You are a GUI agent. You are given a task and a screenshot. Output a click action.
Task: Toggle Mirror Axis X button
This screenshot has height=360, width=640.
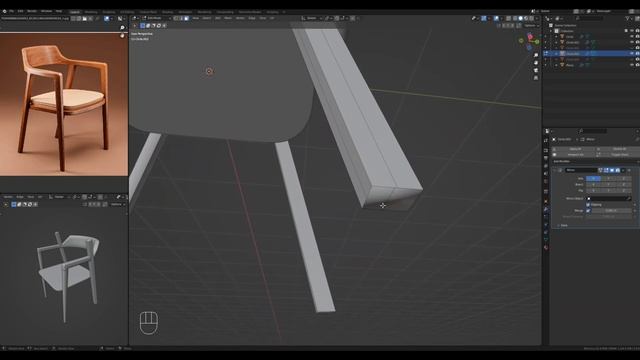(593, 178)
